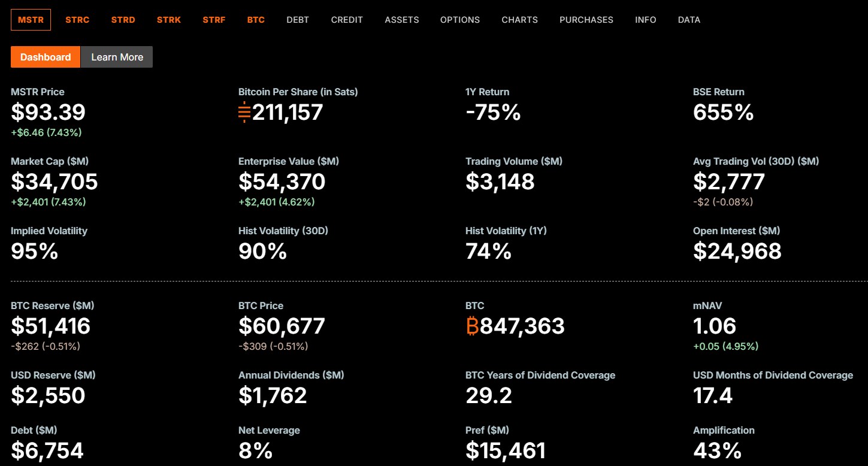
Task: Open the STRC tab
Action: pyautogui.click(x=77, y=20)
